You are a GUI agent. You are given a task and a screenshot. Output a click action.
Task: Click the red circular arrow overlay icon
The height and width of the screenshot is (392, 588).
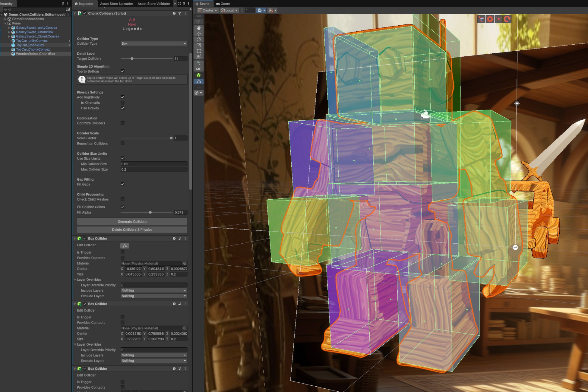[507, 19]
